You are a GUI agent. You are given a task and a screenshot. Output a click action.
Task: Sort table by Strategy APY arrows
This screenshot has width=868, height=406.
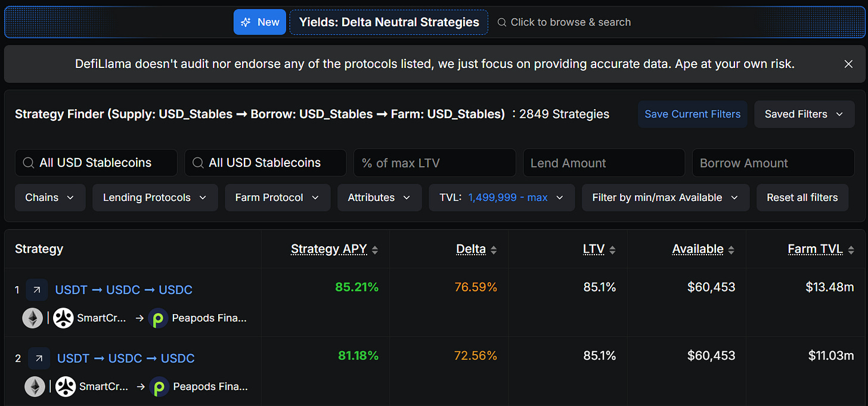pyautogui.click(x=375, y=250)
